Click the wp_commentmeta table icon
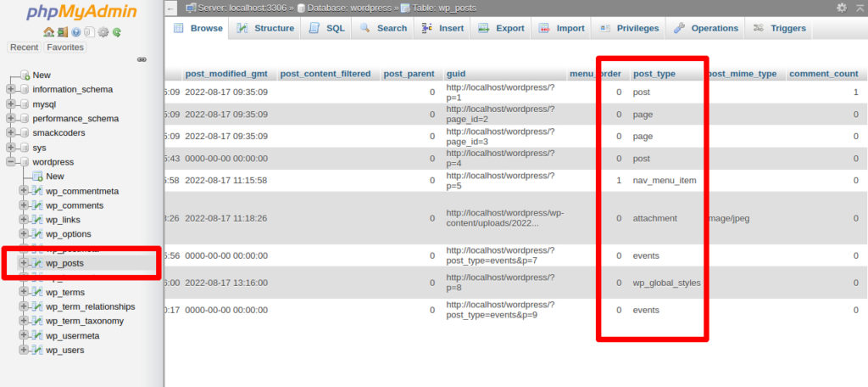 click(x=37, y=191)
